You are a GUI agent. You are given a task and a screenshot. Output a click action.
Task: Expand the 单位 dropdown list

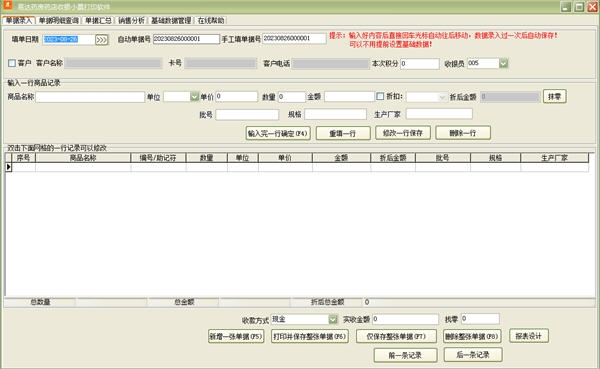[x=194, y=96]
